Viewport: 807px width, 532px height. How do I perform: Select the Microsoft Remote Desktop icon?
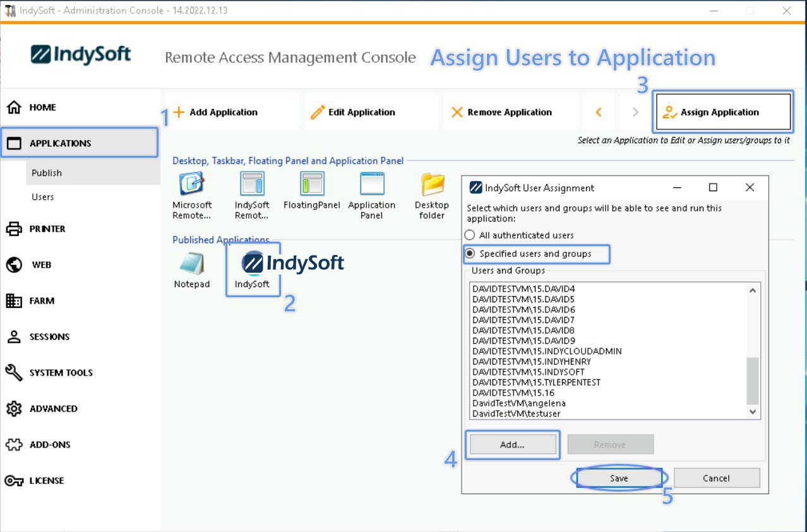tap(192, 196)
